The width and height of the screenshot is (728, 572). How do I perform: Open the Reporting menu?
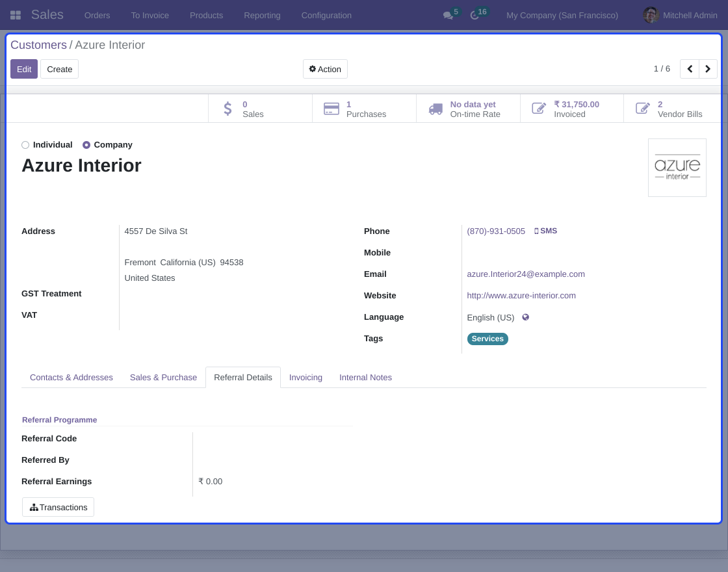(263, 16)
